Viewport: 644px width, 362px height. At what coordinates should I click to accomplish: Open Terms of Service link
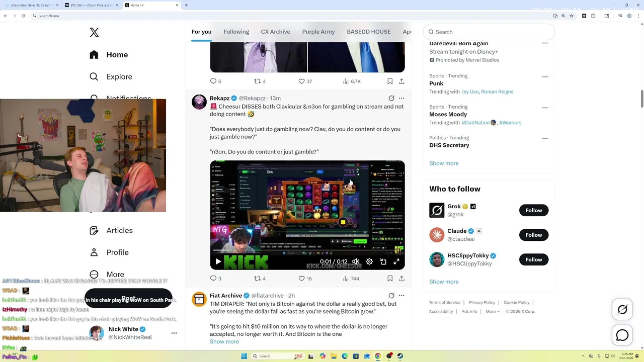(x=445, y=302)
